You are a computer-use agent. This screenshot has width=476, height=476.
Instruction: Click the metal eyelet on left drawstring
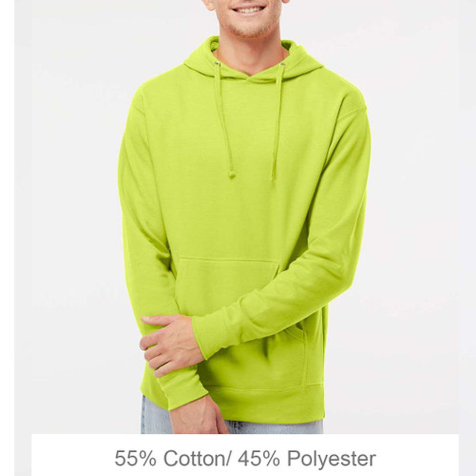pos(217,64)
